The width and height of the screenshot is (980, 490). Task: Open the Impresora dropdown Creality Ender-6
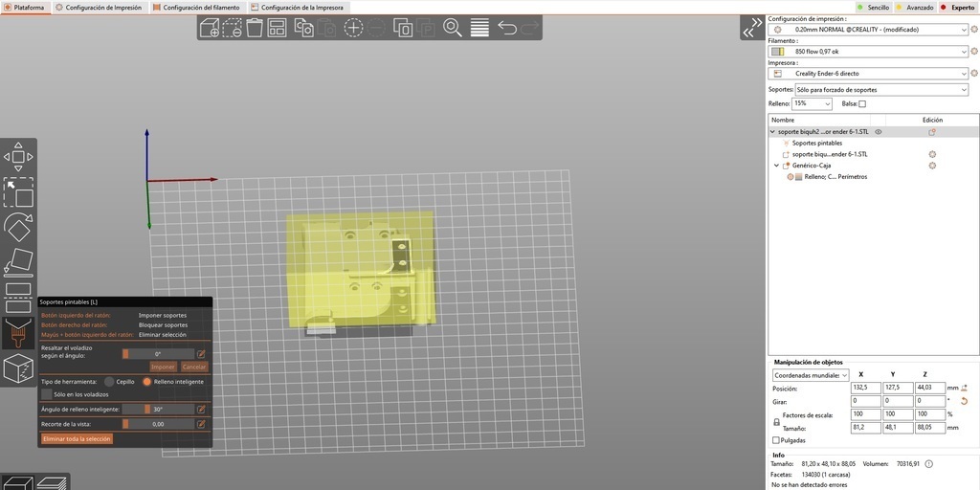click(868, 73)
